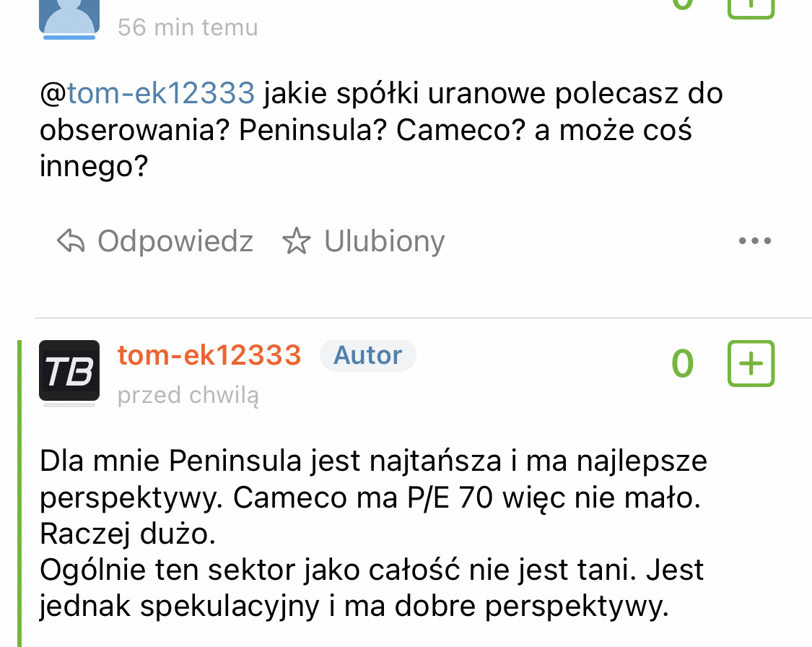Select the Ulubiony favorite label

coord(384,241)
